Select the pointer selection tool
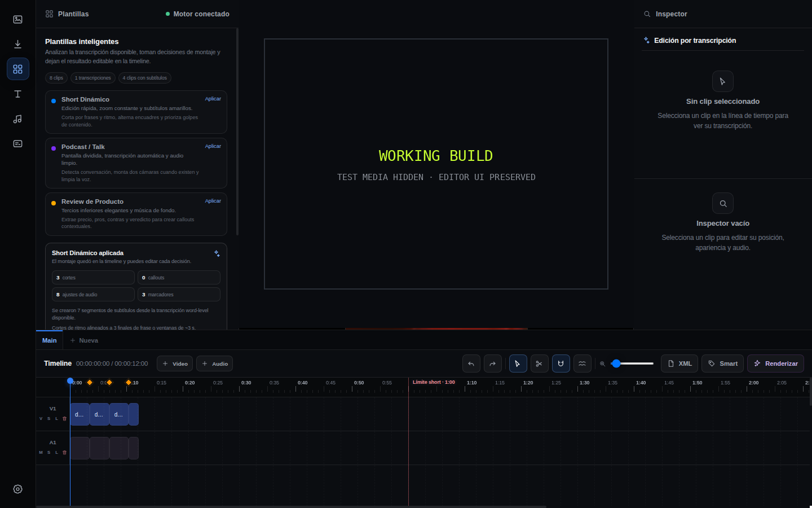Screen dimensions: 812x508 (x=518, y=364)
